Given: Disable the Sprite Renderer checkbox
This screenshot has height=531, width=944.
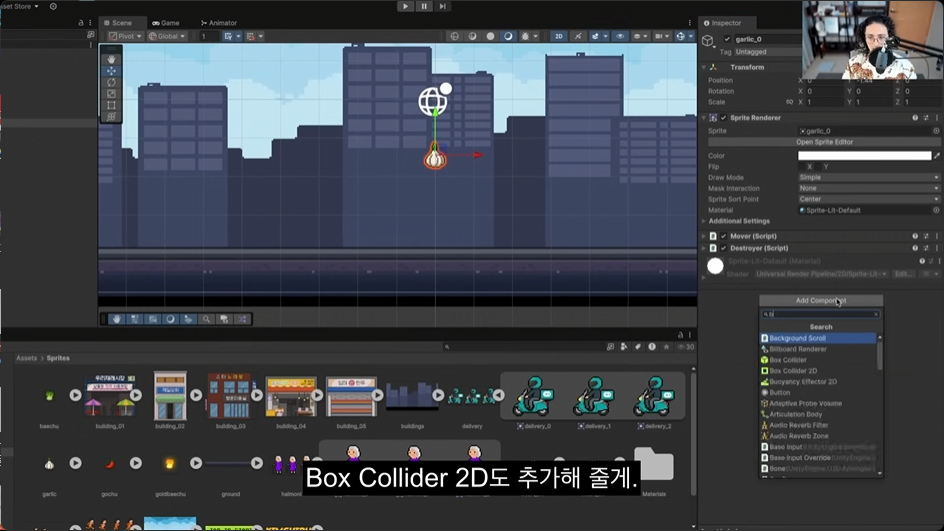Looking at the screenshot, I should tap(724, 118).
